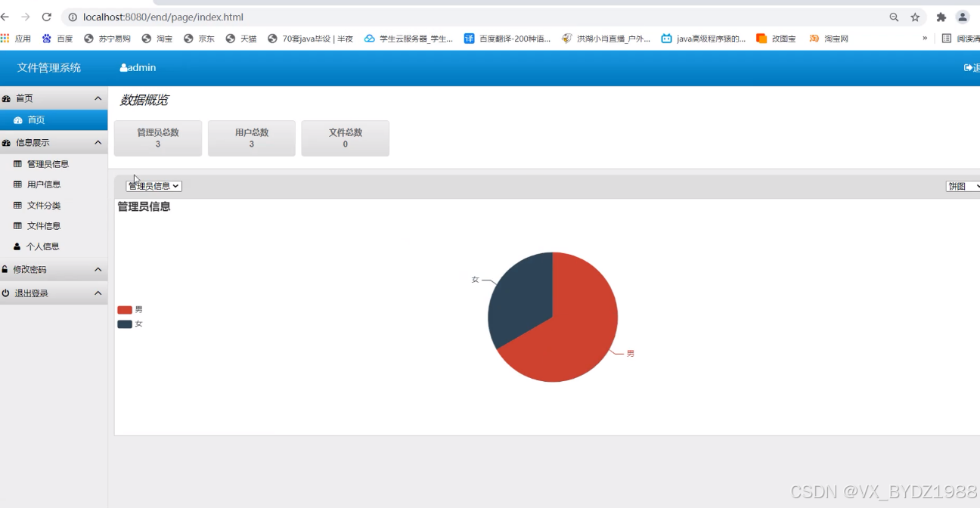Expand the 修改密码 group chevron
This screenshot has width=980, height=508.
tap(98, 270)
